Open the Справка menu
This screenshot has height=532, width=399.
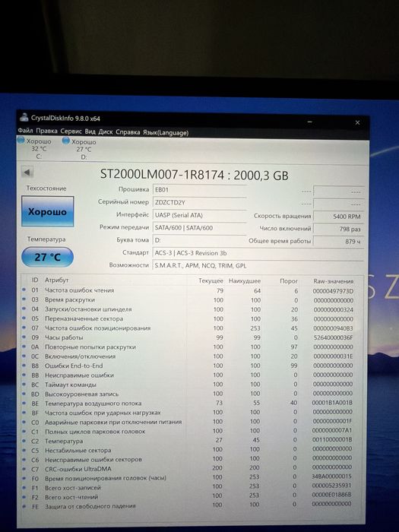[128, 132]
